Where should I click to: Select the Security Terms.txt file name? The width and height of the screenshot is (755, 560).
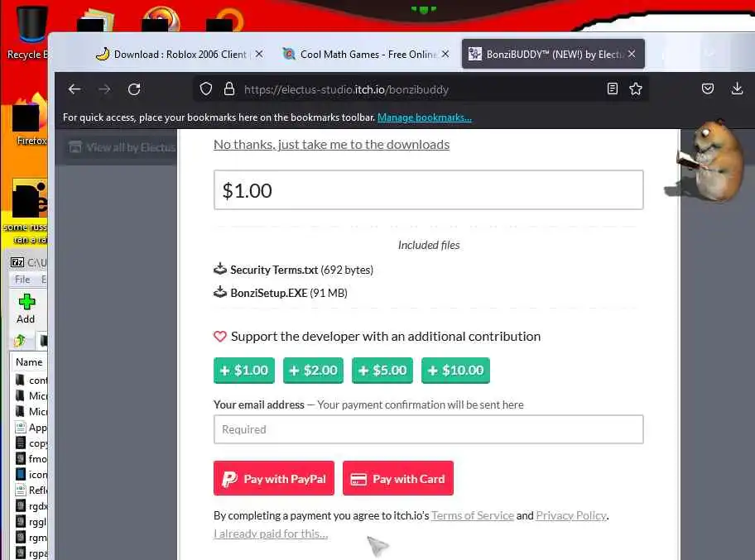point(274,270)
